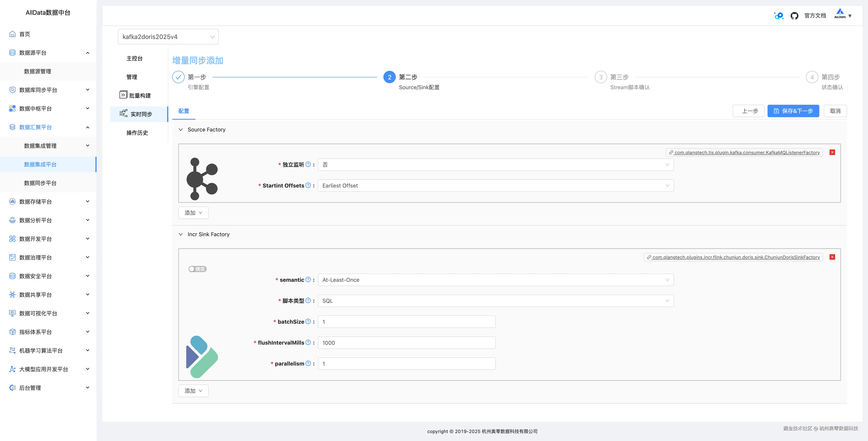Open the kafka2doris2025v4 pipeline dropdown
The height and width of the screenshot is (441, 868).
[168, 37]
